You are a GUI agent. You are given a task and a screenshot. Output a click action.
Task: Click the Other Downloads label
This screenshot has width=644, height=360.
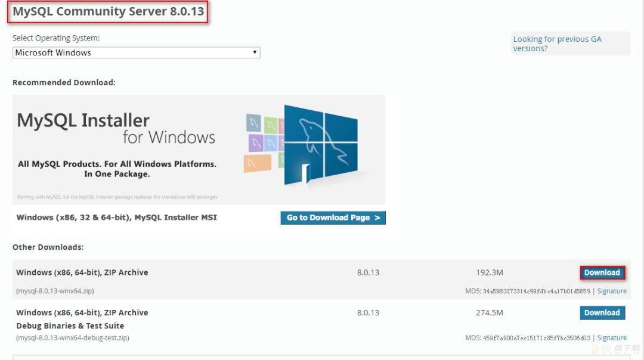(x=48, y=247)
